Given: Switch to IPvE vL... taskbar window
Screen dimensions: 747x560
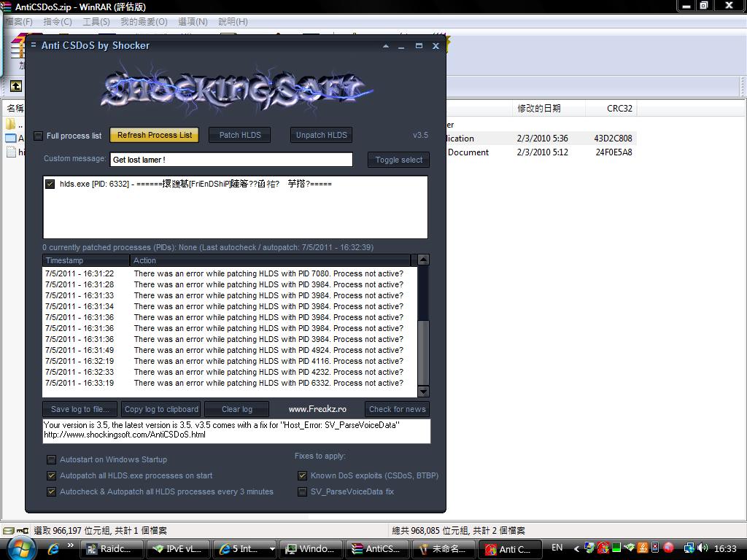Looking at the screenshot, I should click(x=178, y=549).
